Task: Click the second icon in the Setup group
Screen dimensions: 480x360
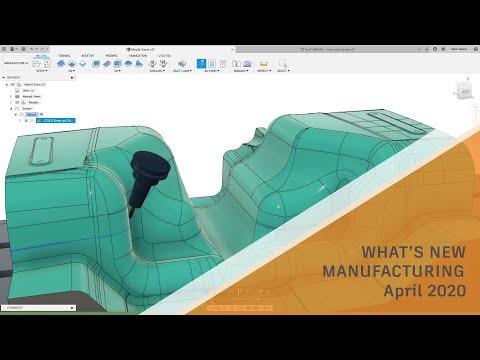Action: pyautogui.click(x=47, y=63)
